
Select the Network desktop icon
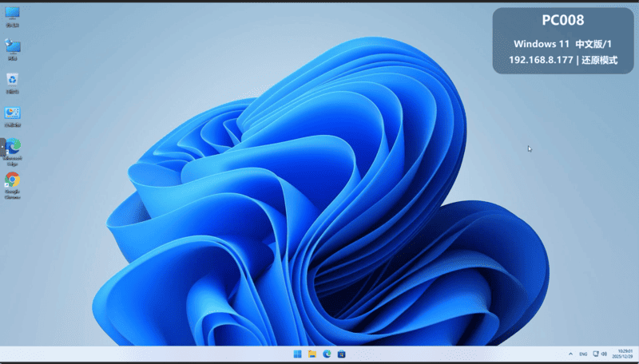pos(13,47)
